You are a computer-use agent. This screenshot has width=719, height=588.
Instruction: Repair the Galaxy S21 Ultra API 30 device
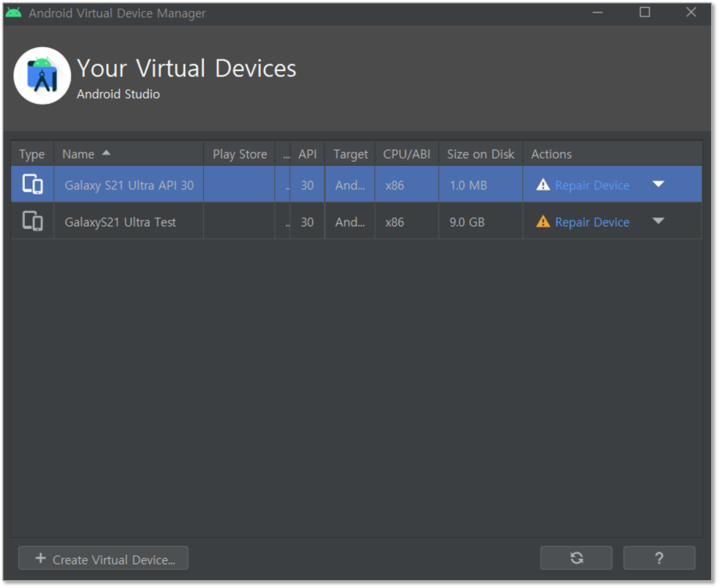coord(592,185)
